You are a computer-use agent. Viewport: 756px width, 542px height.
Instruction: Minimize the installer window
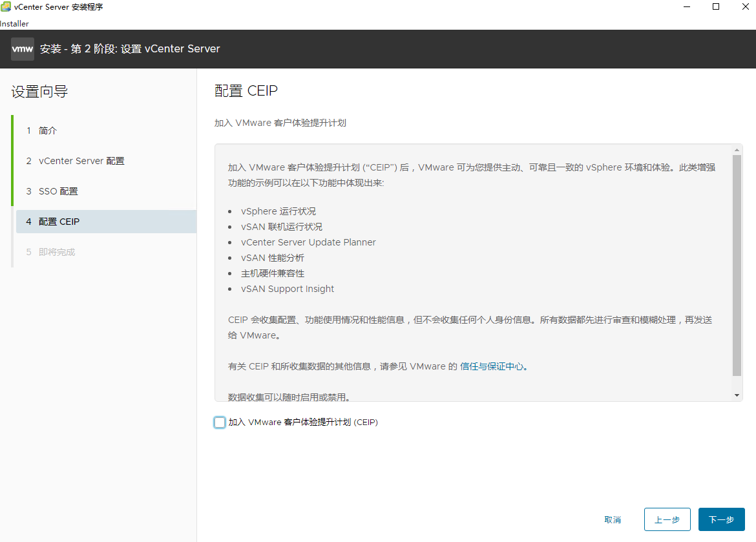coord(687,6)
